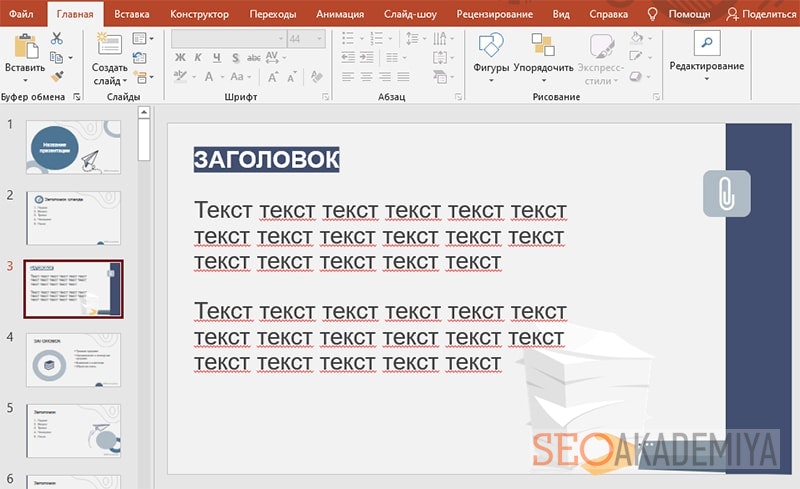Select the Format Painter brush icon
The height and width of the screenshot is (489, 800).
click(57, 76)
